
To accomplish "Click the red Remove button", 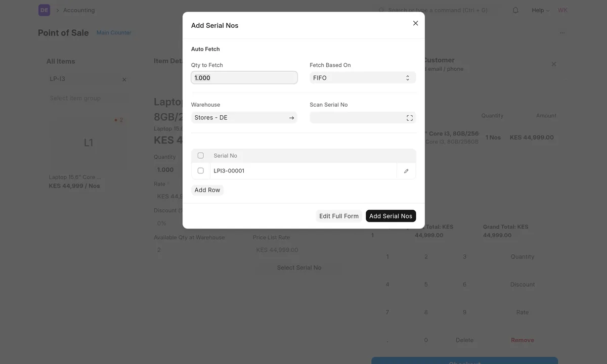I will point(523,340).
